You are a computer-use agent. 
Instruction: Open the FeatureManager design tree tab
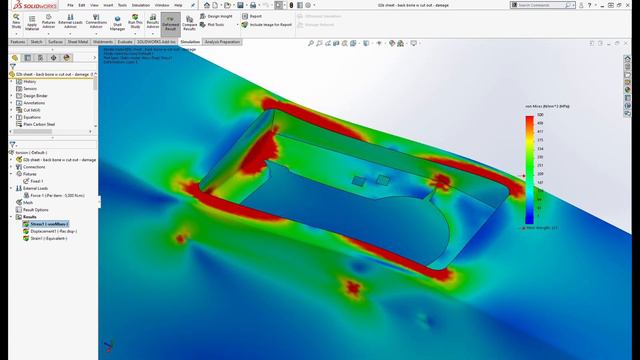tap(15, 58)
